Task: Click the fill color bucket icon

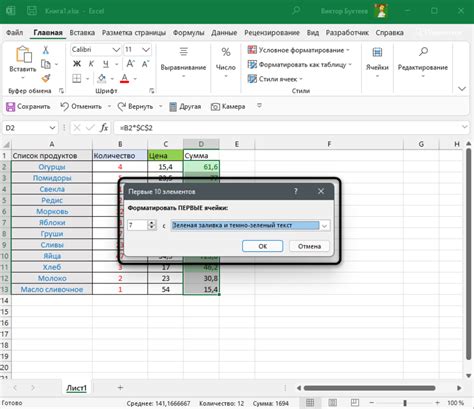Action: point(102,79)
